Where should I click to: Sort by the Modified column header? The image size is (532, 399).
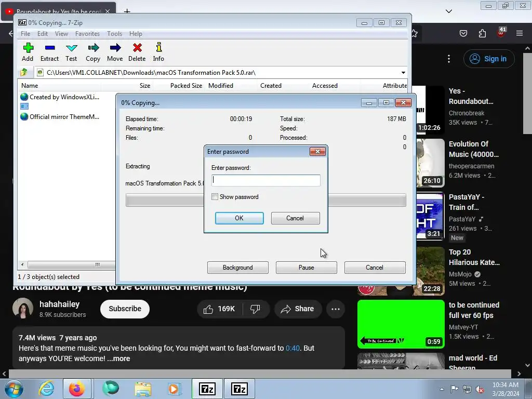coord(231,86)
